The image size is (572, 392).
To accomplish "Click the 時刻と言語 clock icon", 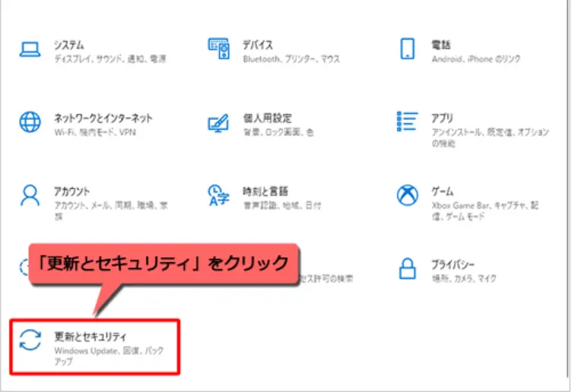I will tap(218, 196).
